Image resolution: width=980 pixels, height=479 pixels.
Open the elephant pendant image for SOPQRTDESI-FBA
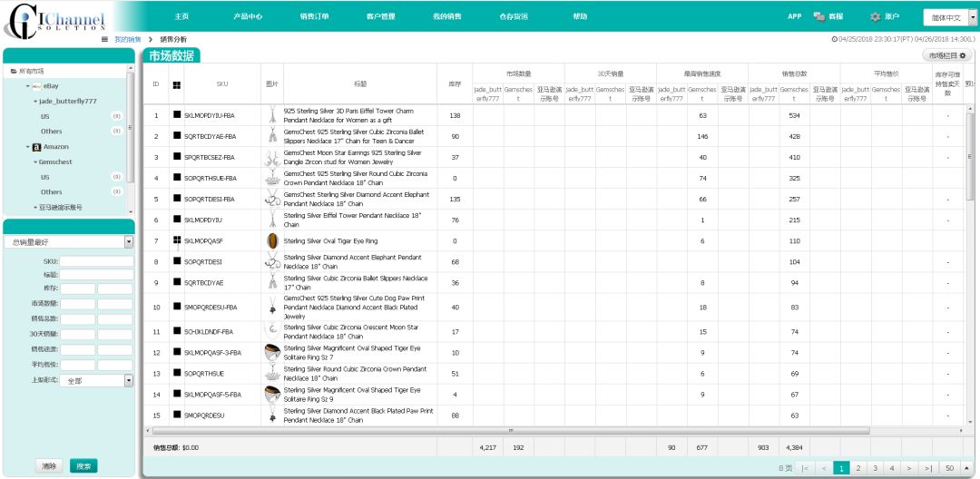click(272, 199)
